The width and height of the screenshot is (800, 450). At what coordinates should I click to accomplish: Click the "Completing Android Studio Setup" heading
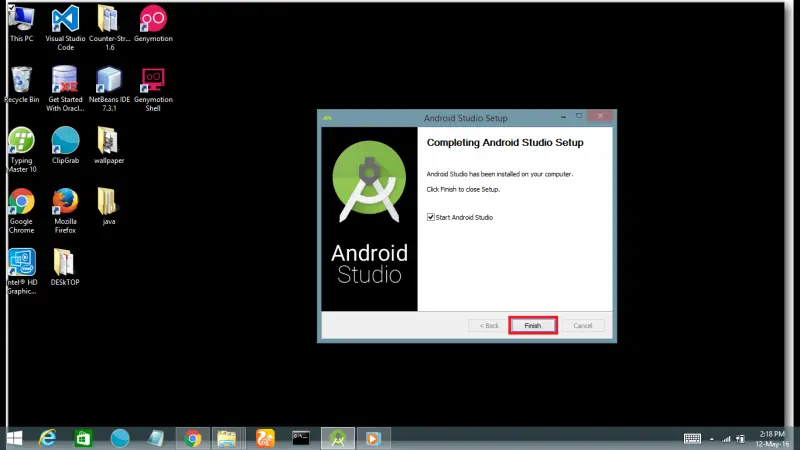click(505, 142)
